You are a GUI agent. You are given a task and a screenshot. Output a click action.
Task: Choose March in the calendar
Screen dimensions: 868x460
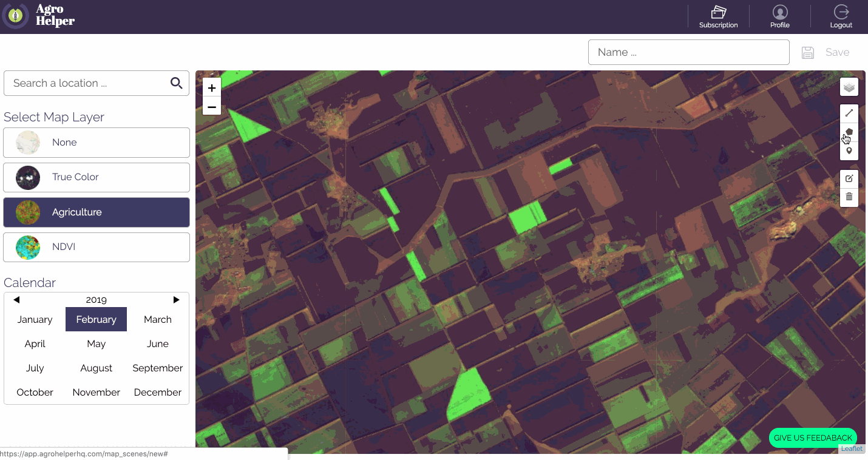pos(158,320)
